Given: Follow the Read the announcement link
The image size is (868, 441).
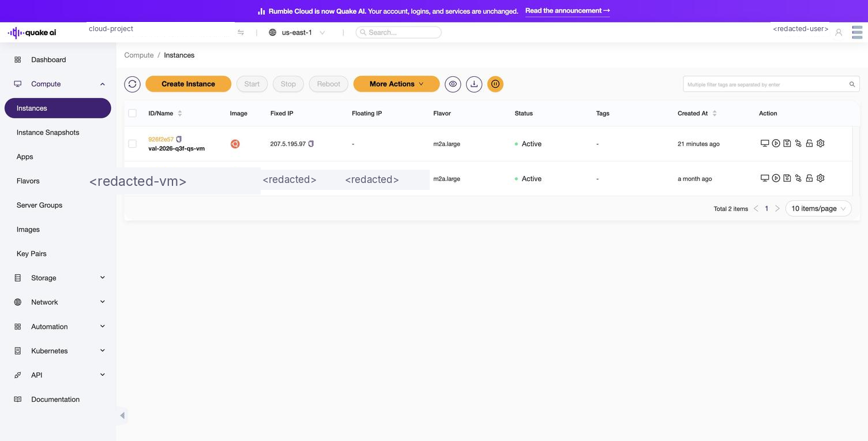Looking at the screenshot, I should [568, 11].
